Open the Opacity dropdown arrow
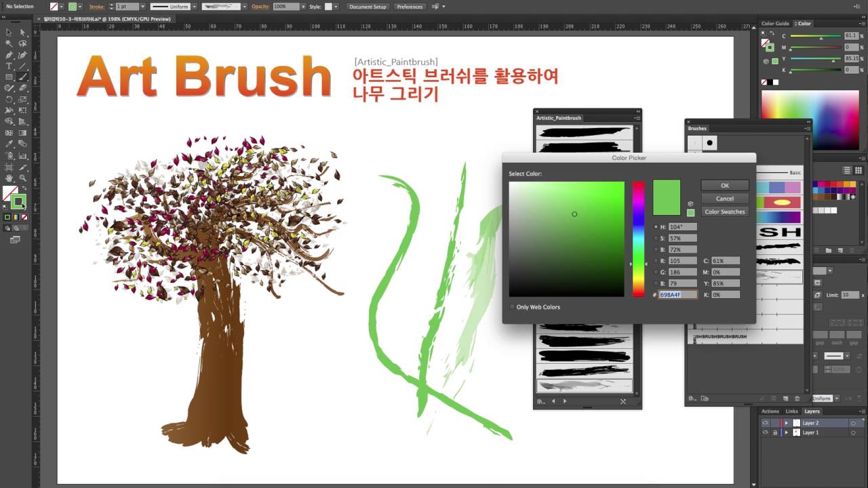Image resolution: width=868 pixels, height=488 pixels. [x=303, y=7]
